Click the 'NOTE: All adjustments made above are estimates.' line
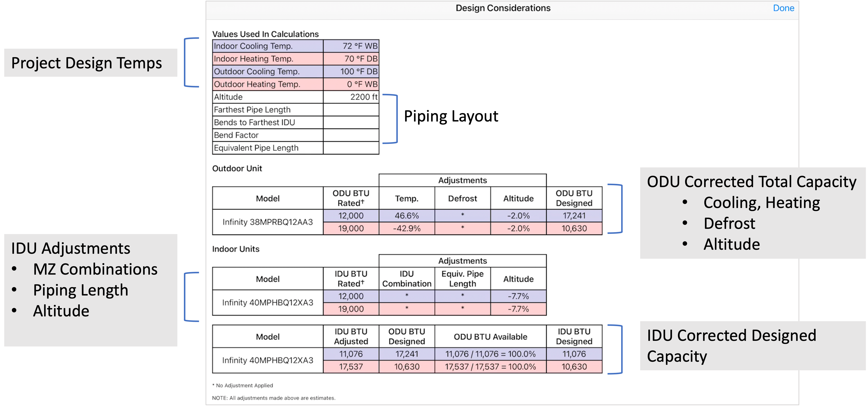 coord(274,398)
